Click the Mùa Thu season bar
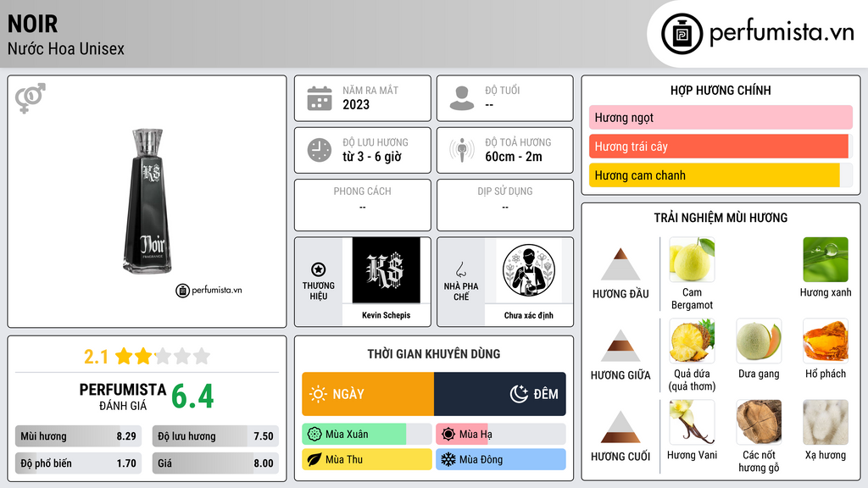This screenshot has width=868, height=488. [x=366, y=459]
